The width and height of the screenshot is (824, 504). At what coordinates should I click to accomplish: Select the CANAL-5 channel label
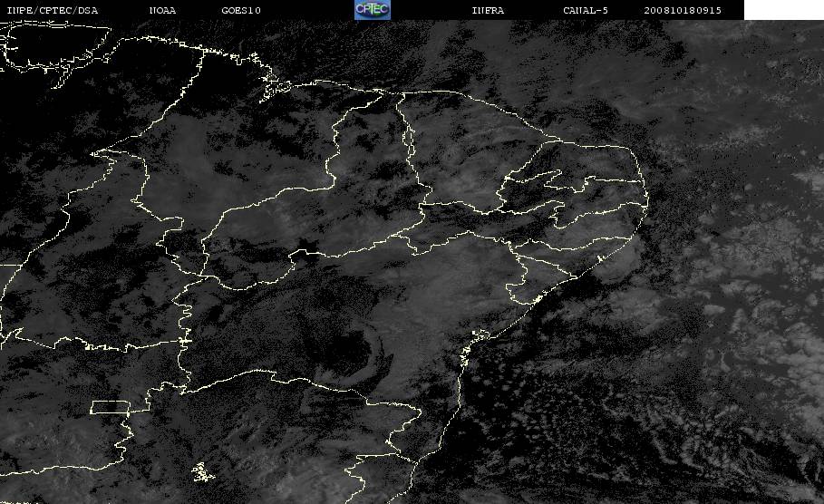tap(586, 11)
